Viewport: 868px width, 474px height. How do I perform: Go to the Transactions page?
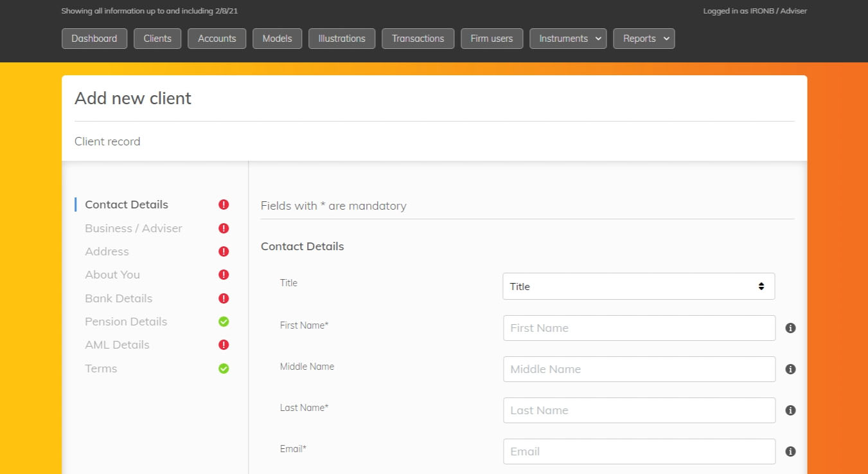(418, 38)
